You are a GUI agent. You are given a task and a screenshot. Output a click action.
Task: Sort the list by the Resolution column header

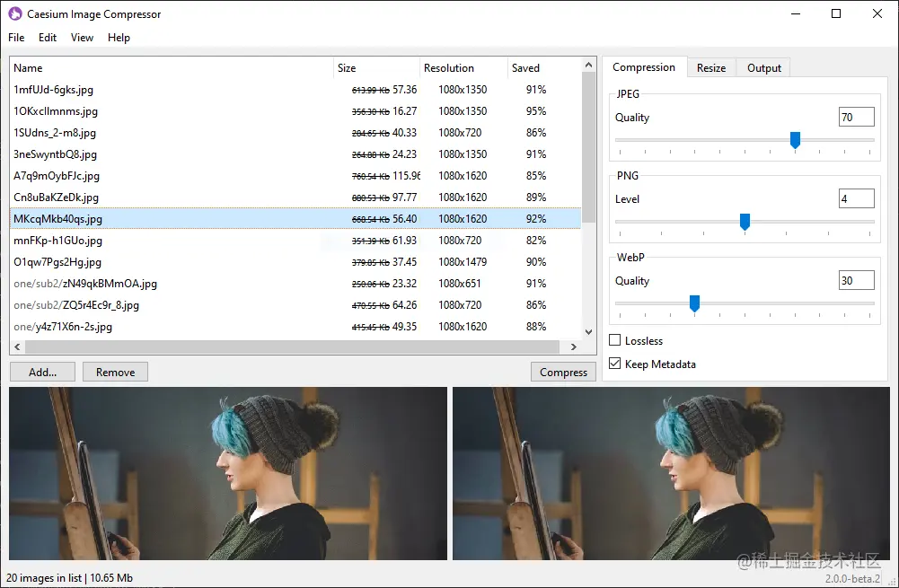[463, 67]
